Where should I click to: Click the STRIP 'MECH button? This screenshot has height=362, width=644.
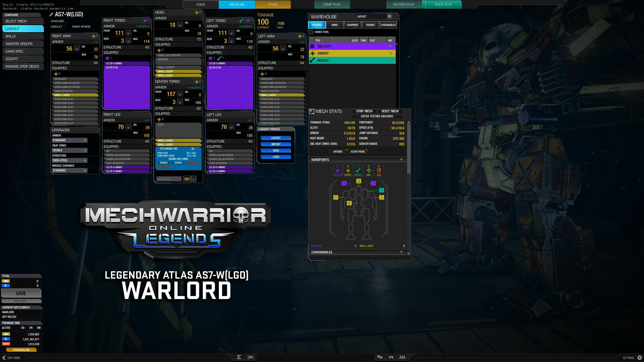click(x=365, y=111)
